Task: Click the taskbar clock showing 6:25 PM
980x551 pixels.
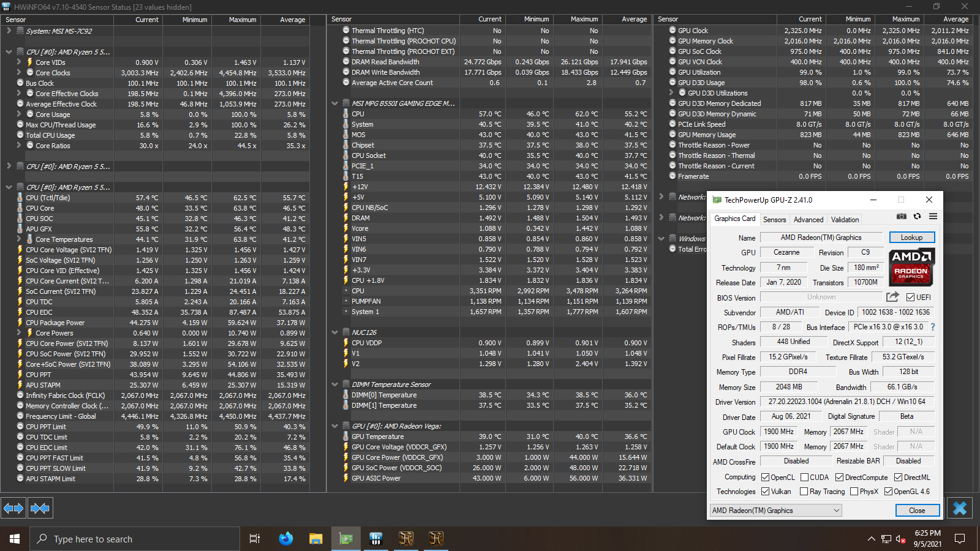Action: [927, 539]
